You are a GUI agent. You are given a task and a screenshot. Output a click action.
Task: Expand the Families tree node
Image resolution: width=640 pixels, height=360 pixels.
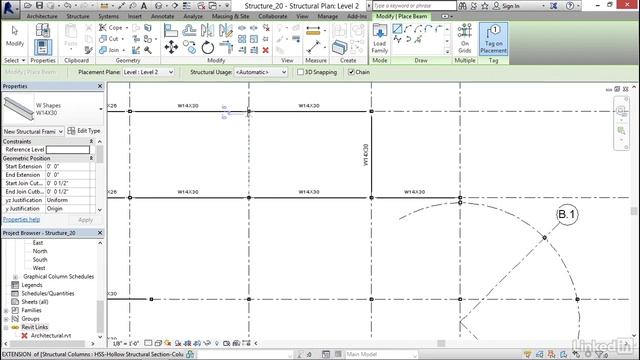click(6, 311)
